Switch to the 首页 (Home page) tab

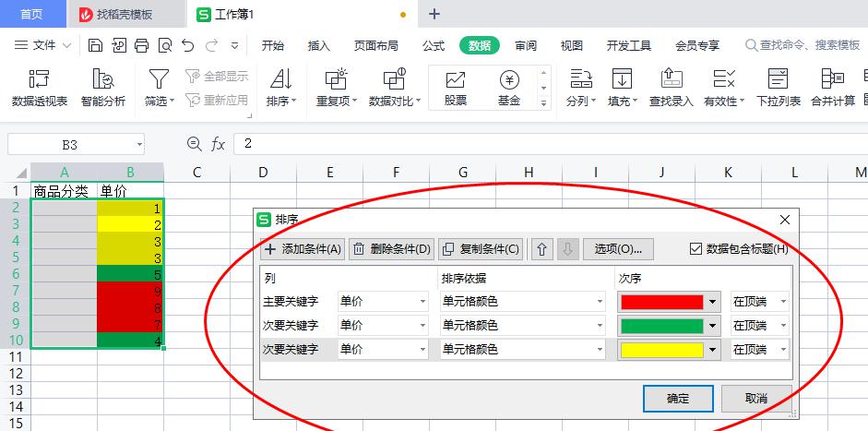click(31, 15)
